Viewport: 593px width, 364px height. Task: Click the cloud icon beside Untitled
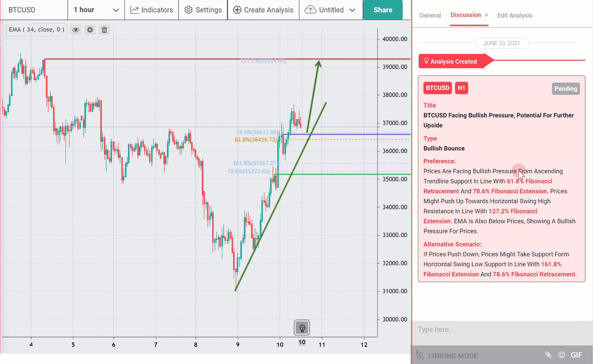[x=310, y=10]
